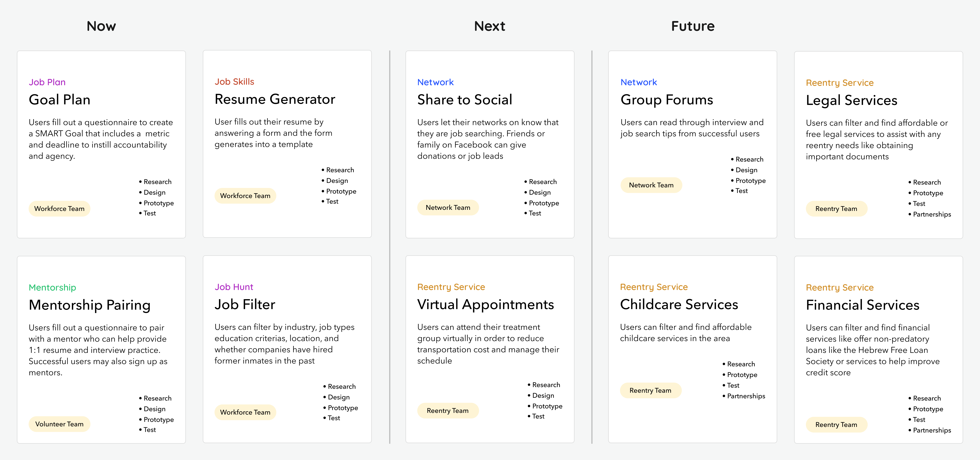
Task: Open the Now column heading
Action: (x=101, y=26)
